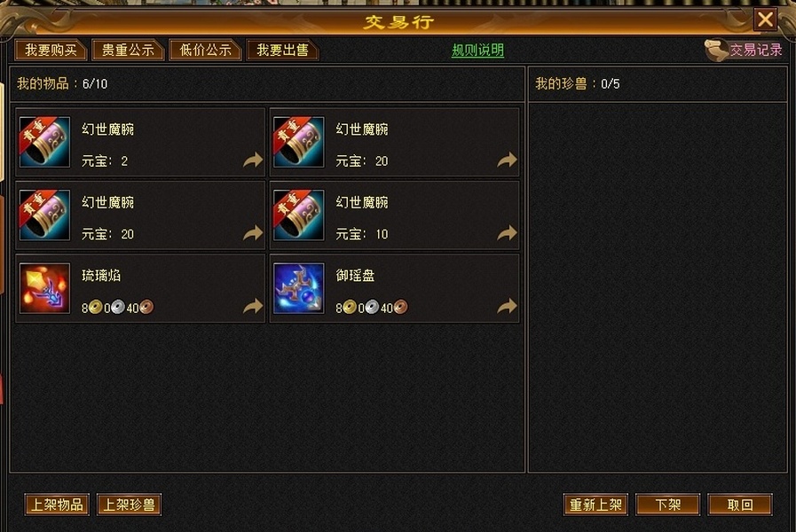The image size is (796, 532).
Task: Click the share arrow on the 御瑶盘 listing
Action: 507,306
